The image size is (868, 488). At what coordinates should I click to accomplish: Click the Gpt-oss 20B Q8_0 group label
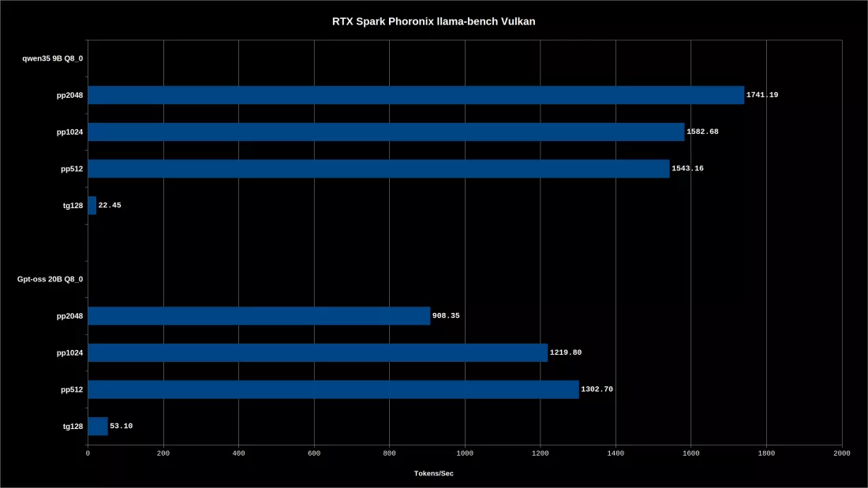click(50, 279)
